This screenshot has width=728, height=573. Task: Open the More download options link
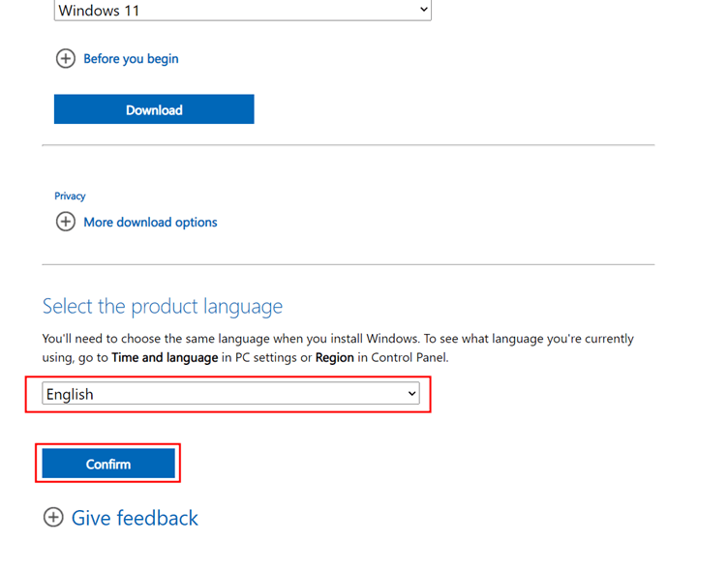150,223
